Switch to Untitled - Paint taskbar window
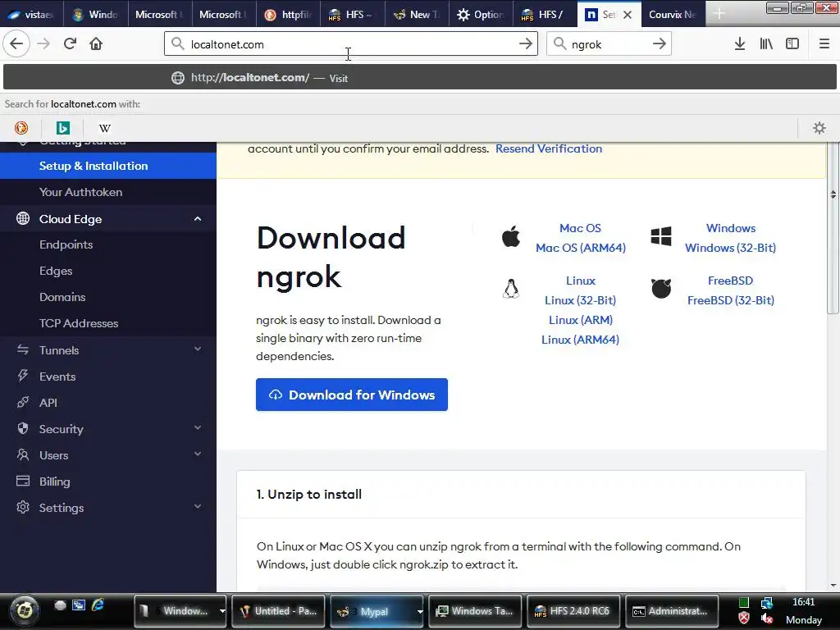840x630 pixels. click(x=279, y=611)
